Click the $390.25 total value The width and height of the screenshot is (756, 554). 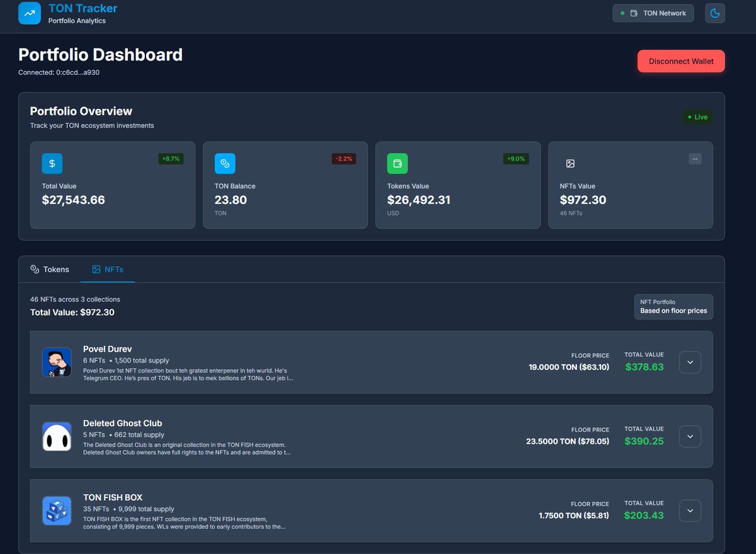(644, 441)
